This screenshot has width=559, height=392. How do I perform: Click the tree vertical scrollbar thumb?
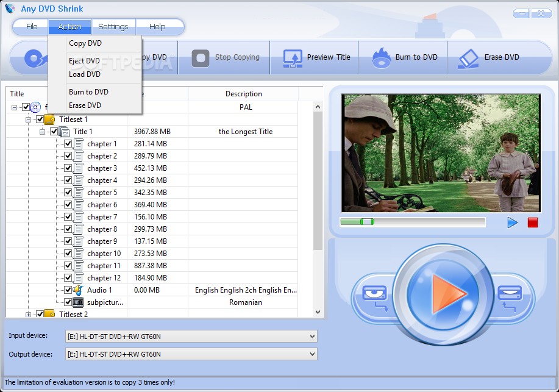pos(318,180)
